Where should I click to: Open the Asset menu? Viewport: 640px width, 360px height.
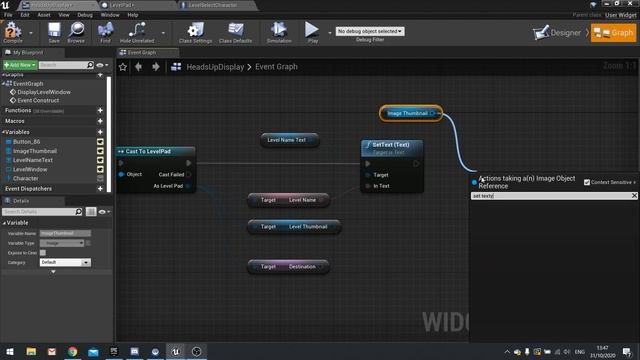coord(44,15)
